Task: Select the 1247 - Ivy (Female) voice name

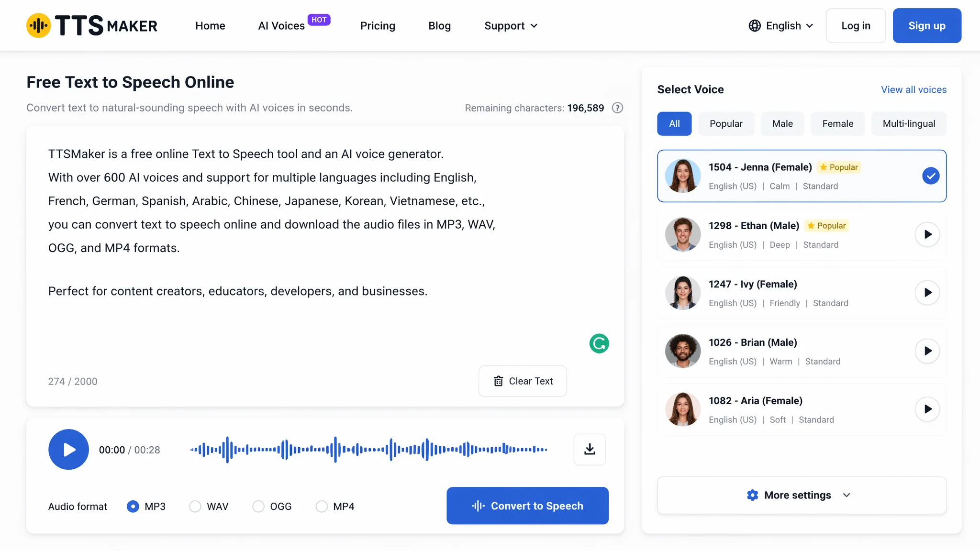Action: [x=753, y=284]
